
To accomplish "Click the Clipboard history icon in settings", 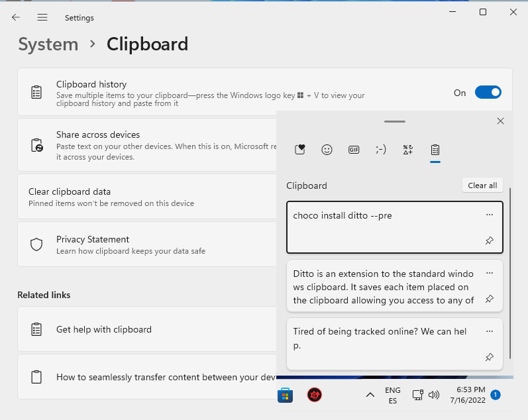I will [x=36, y=92].
